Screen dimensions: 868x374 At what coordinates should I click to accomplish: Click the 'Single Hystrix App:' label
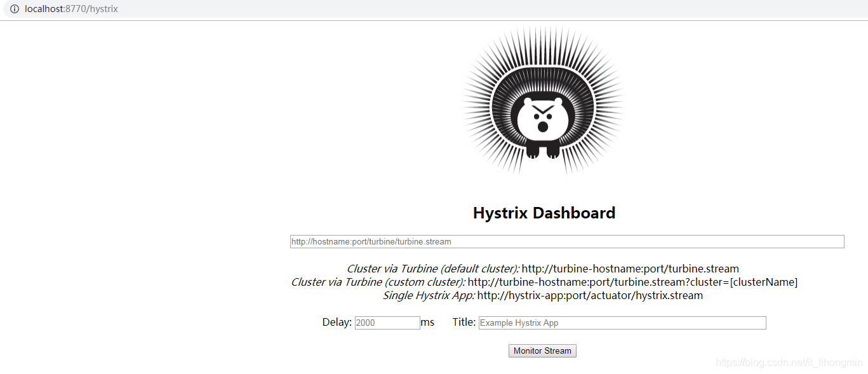point(429,295)
